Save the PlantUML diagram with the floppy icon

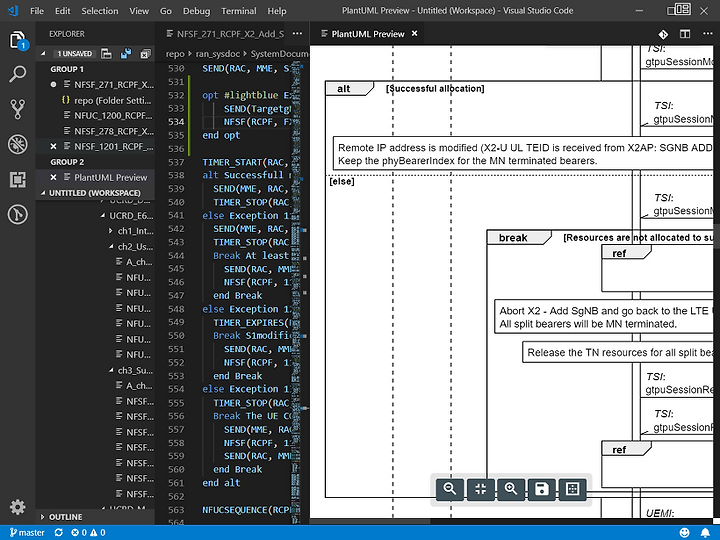pos(542,489)
